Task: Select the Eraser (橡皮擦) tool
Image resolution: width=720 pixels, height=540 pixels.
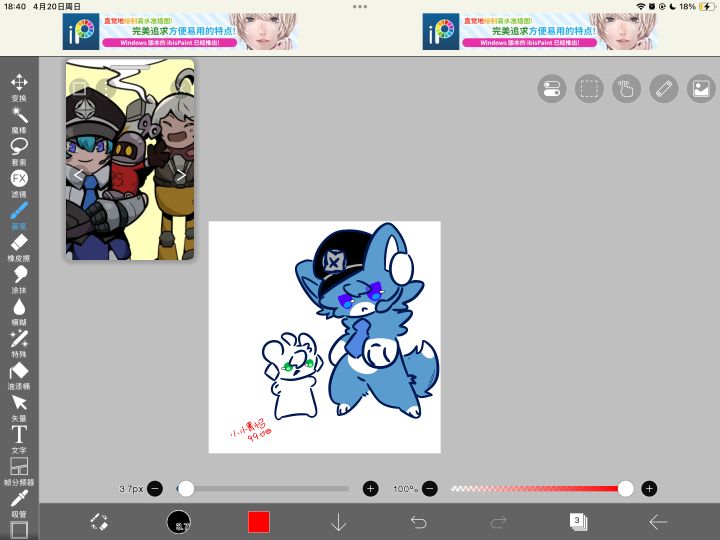Action: [x=19, y=248]
